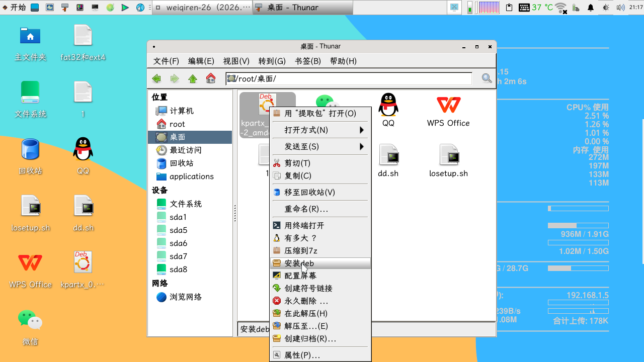This screenshot has height=362, width=644.
Task: Select the QQ icon in the Thunar file view
Action: pyautogui.click(x=388, y=110)
